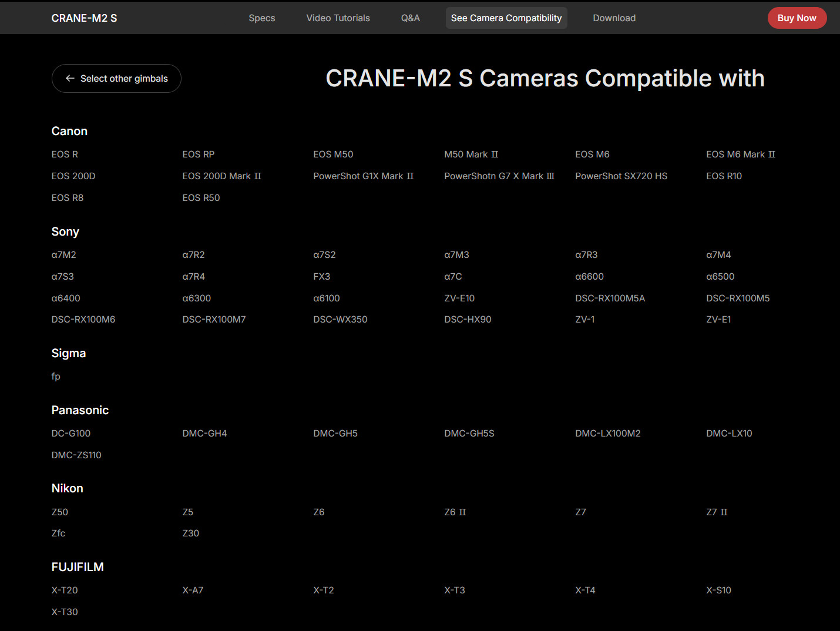The width and height of the screenshot is (840, 631).
Task: Select DSC-RX100M7 camera
Action: (214, 320)
